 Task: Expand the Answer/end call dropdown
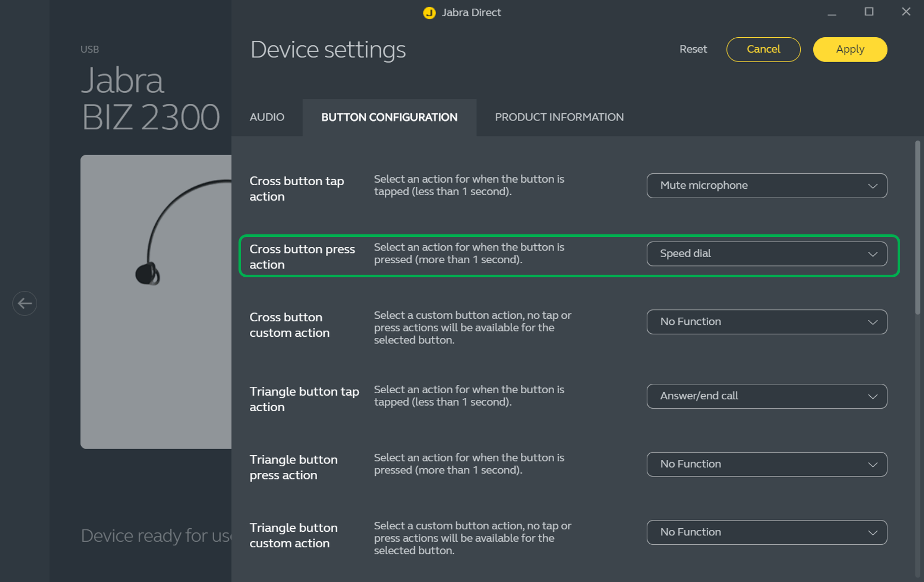[766, 396]
